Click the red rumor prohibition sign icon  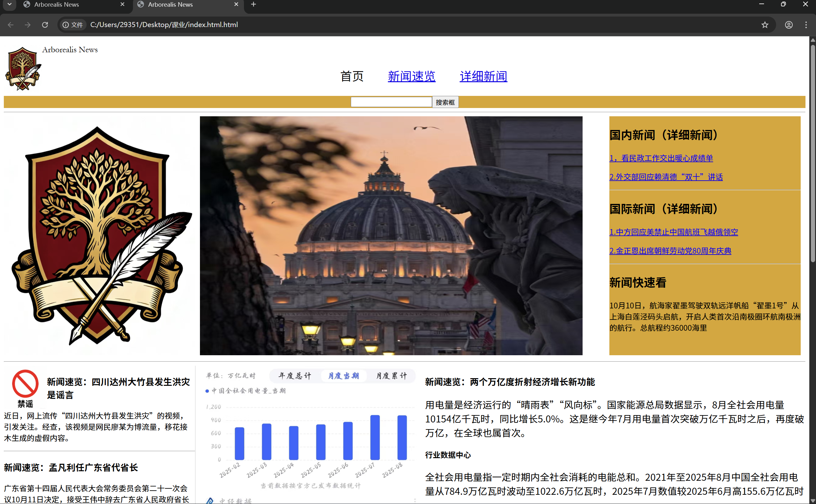point(26,383)
